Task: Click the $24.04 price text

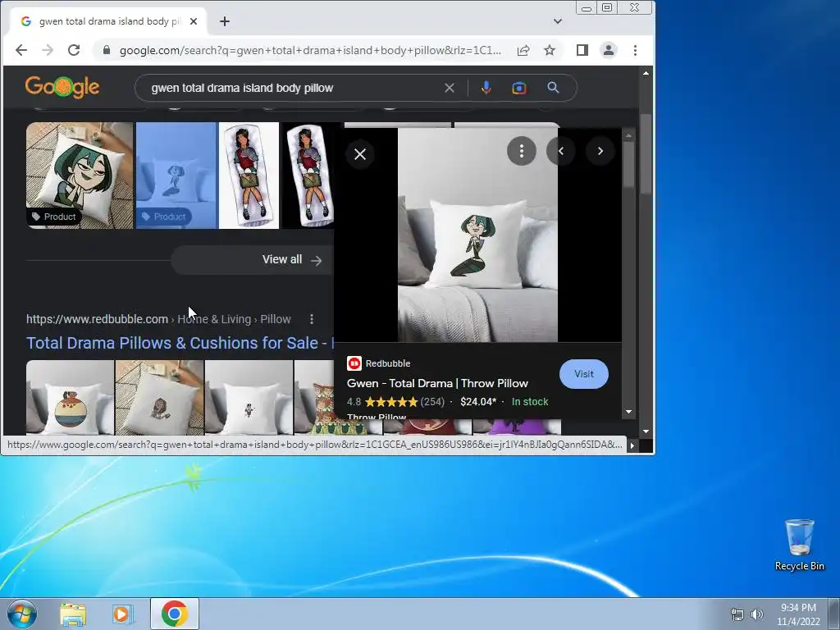Action: point(478,402)
